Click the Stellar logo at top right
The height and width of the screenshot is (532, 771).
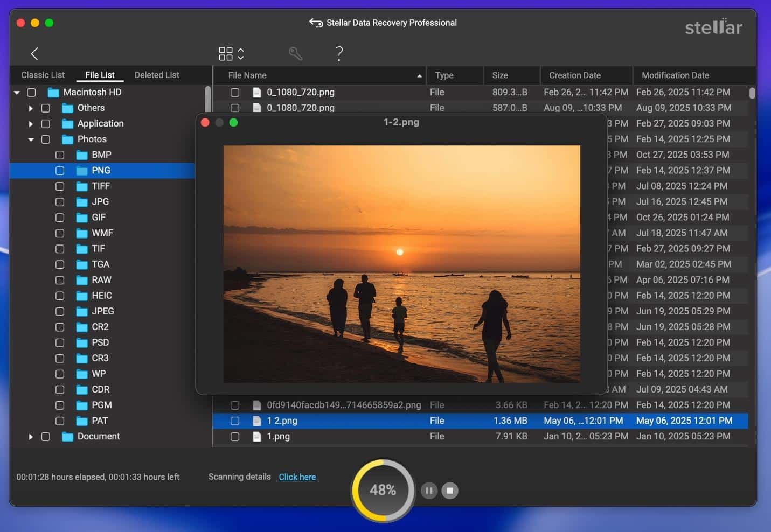tap(713, 27)
